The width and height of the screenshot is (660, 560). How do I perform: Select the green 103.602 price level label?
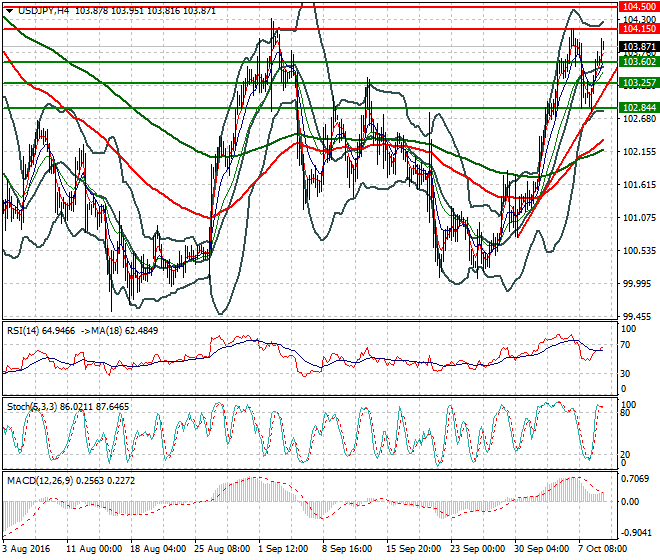click(639, 61)
